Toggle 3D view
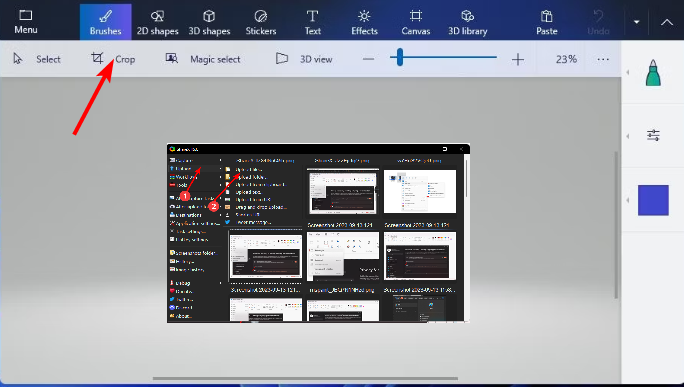Screen dimensions: 684x387 click(304, 59)
